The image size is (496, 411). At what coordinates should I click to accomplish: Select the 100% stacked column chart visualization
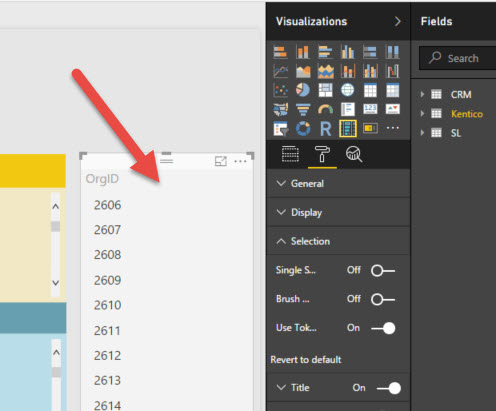[x=392, y=52]
